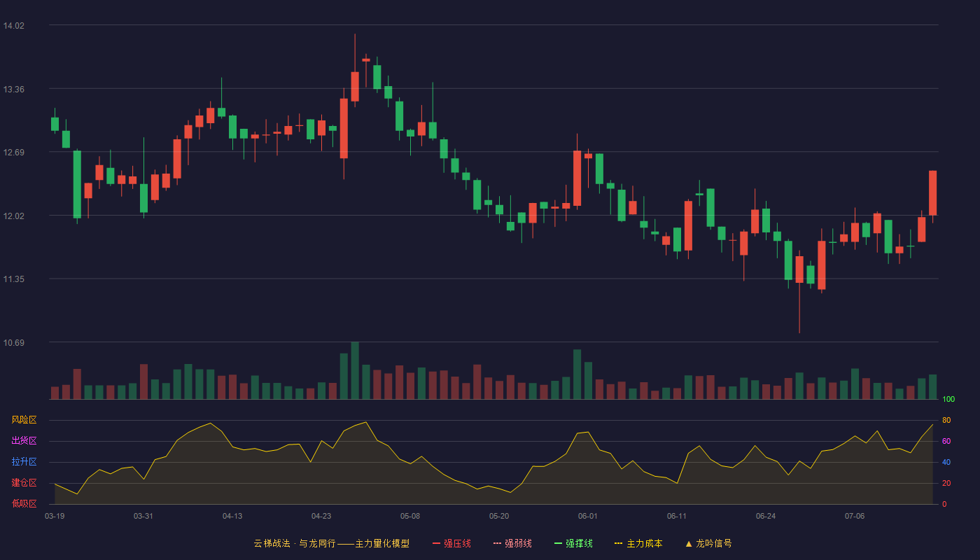Toggle the 强弱线 legend item
Screen dimensions: 980x560
(x=512, y=543)
